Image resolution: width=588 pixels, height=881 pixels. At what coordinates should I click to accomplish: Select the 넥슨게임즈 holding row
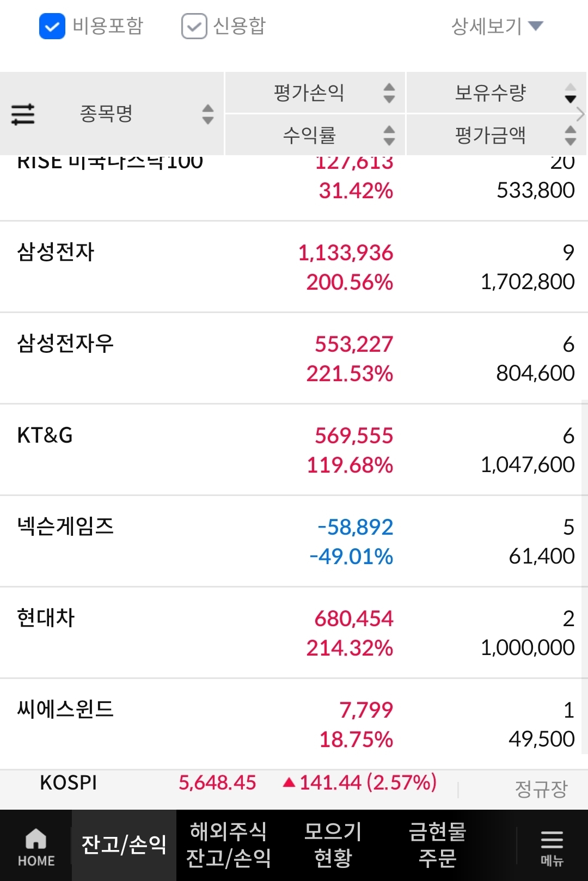[294, 541]
